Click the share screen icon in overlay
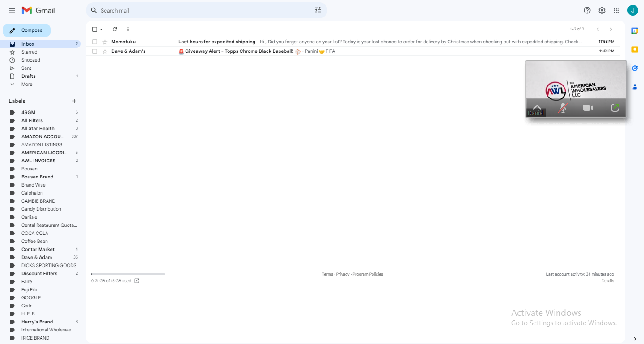 (615, 108)
